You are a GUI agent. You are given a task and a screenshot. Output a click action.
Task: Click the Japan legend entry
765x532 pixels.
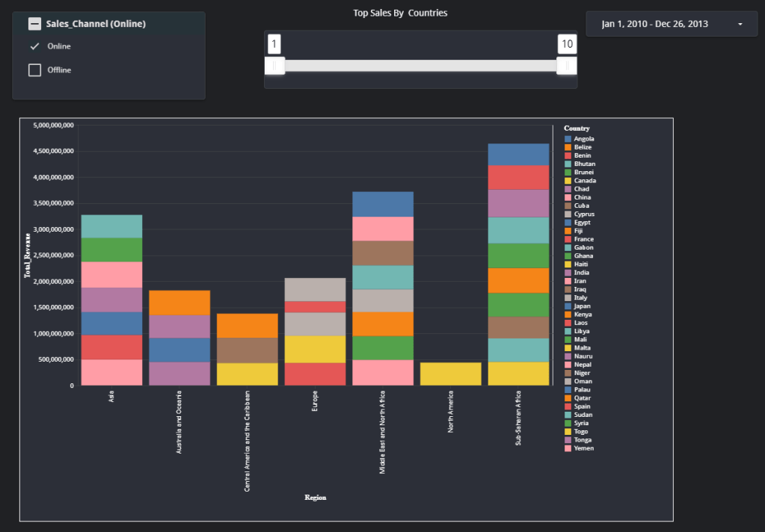(583, 306)
